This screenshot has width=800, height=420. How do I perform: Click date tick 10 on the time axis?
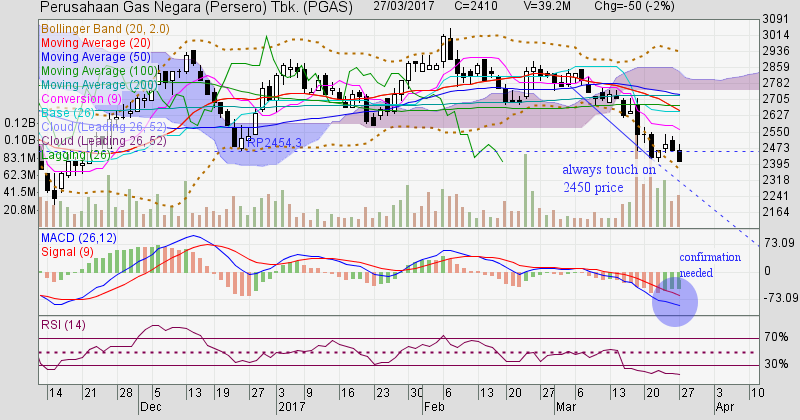757,393
